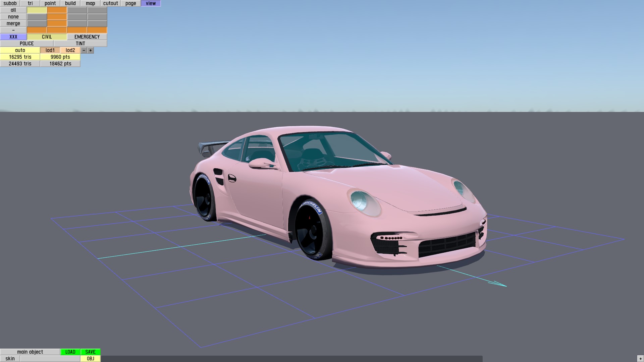Toggle the CIVIL category
The height and width of the screenshot is (362, 644).
pos(47,37)
